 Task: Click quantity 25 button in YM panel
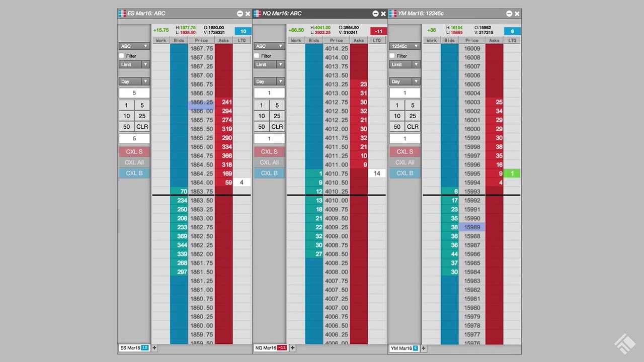click(x=413, y=116)
